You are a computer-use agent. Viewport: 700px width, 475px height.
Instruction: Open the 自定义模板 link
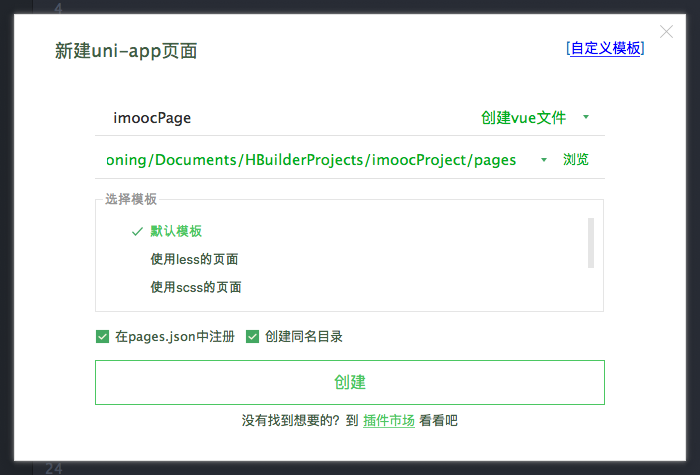(x=605, y=48)
